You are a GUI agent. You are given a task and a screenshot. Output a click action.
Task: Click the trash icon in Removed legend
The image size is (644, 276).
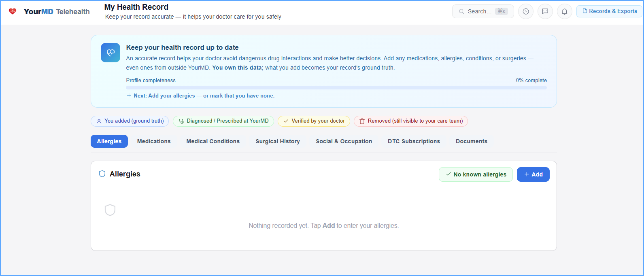pos(362,121)
